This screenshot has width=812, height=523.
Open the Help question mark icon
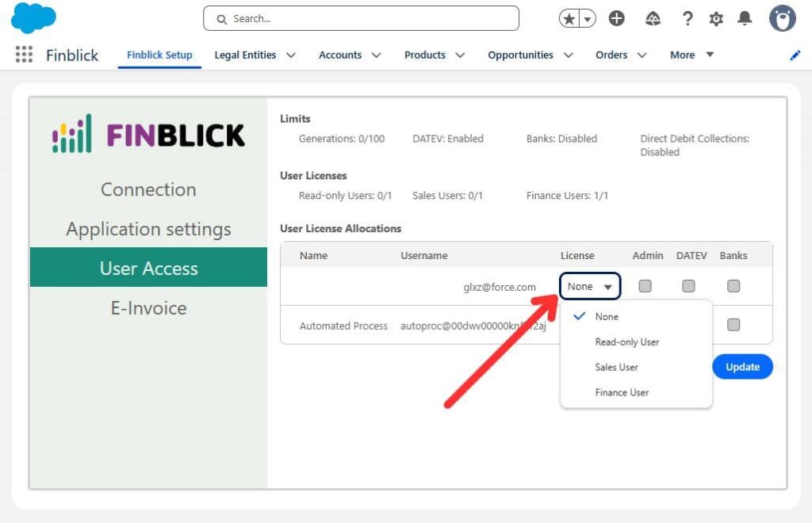pyautogui.click(x=688, y=19)
